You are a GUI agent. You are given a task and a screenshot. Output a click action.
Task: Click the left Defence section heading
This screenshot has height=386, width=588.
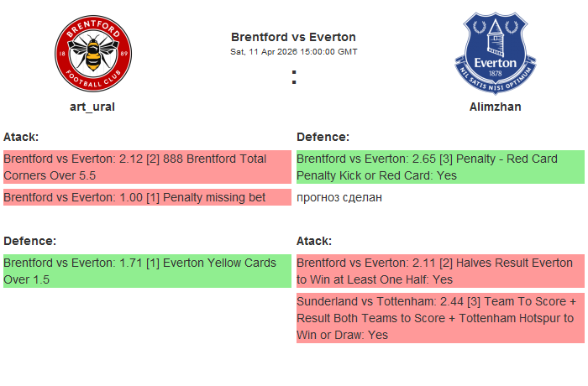pyautogui.click(x=29, y=241)
